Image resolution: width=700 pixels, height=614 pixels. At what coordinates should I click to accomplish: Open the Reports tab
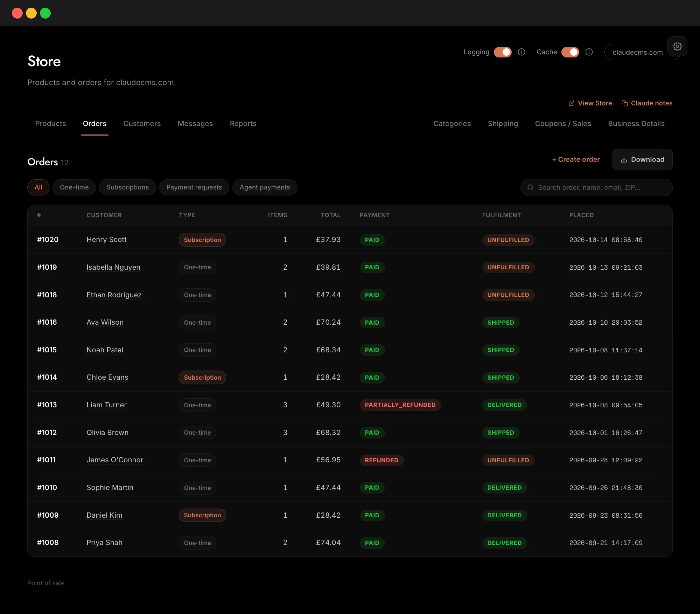[243, 124]
